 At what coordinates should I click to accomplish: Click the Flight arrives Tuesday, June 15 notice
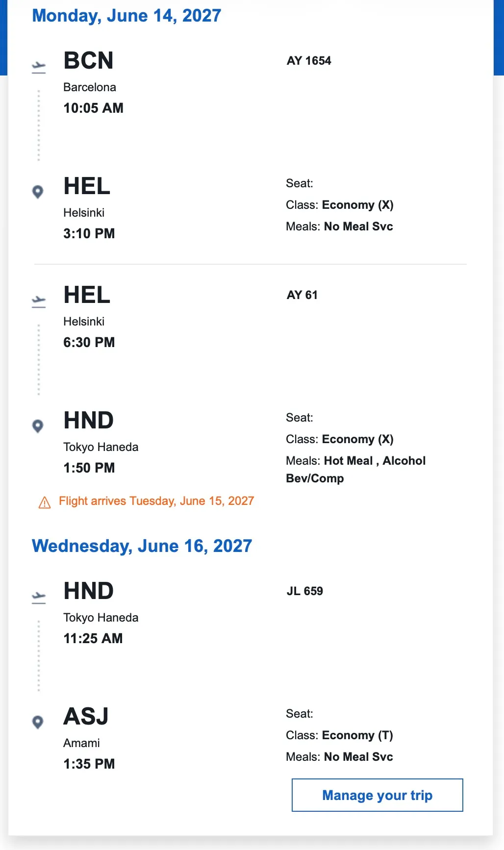click(x=156, y=501)
